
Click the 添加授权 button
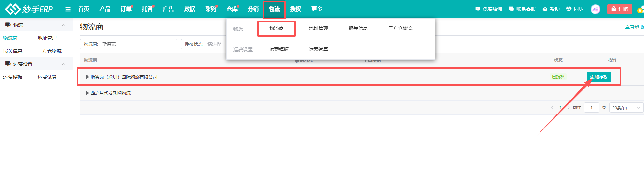coord(599,77)
